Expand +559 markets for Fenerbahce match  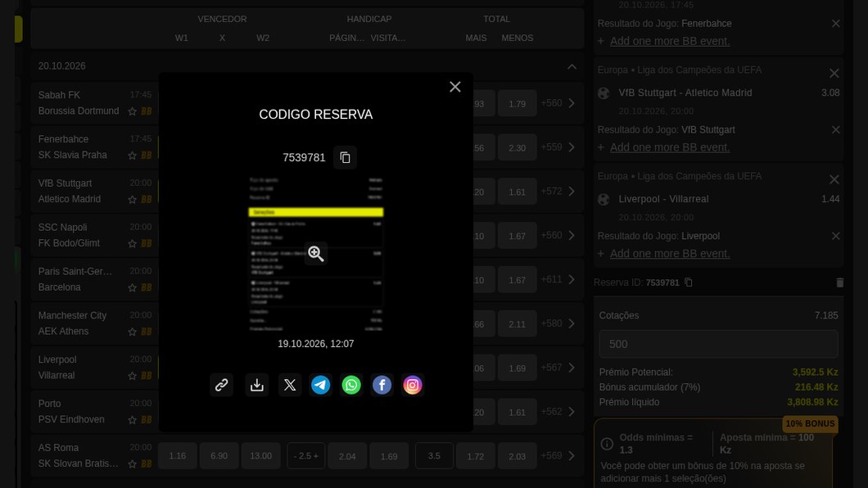[558, 147]
